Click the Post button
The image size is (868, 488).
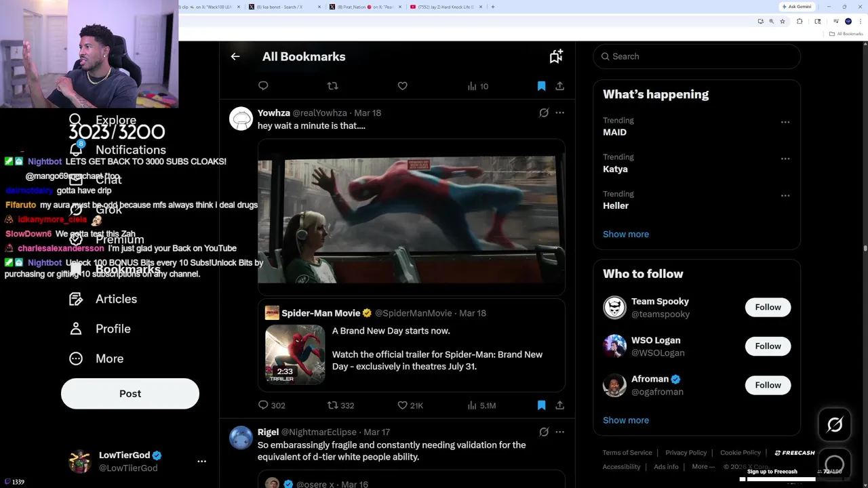[130, 394]
